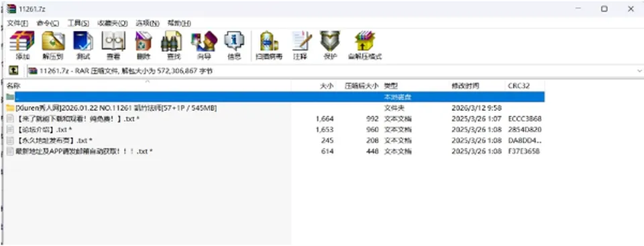Open the 帮助(H) help menu
The width and height of the screenshot is (644, 246).
[x=179, y=23]
